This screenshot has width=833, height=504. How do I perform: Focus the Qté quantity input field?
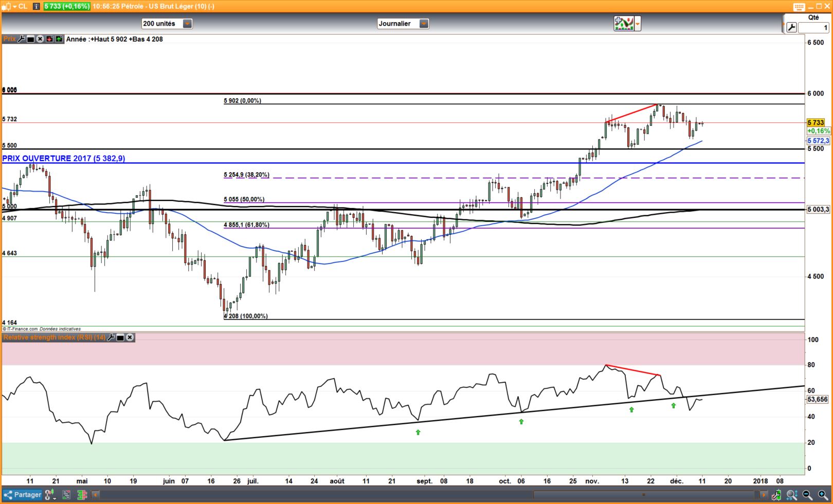click(x=813, y=28)
